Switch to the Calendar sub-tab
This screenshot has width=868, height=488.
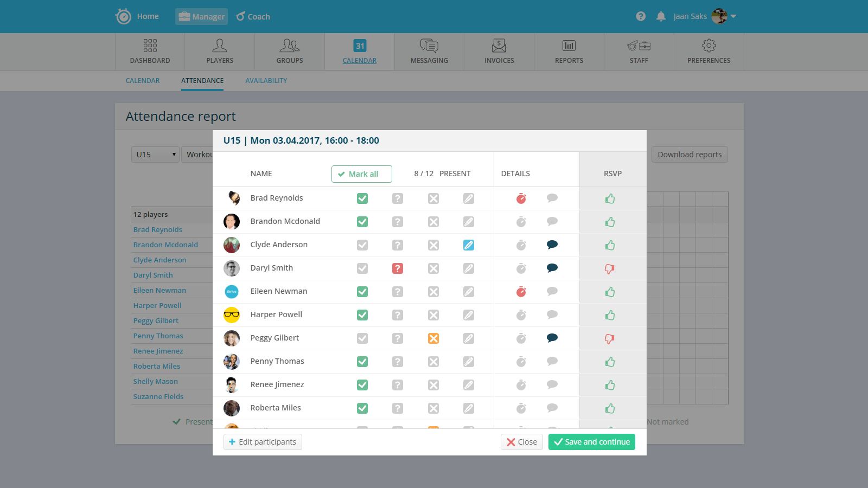point(143,81)
